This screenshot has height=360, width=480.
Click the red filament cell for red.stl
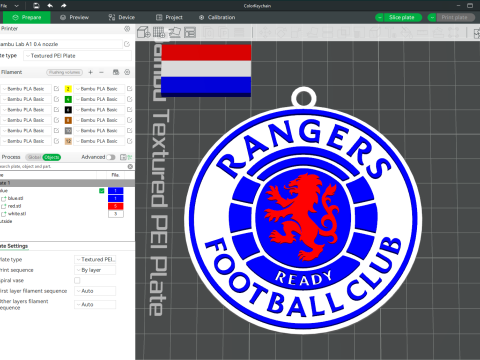pos(116,206)
